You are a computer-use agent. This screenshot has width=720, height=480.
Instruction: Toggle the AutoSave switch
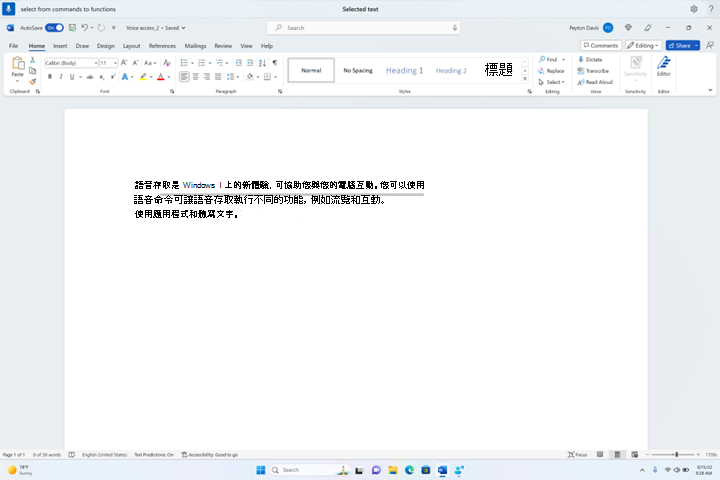[54, 28]
